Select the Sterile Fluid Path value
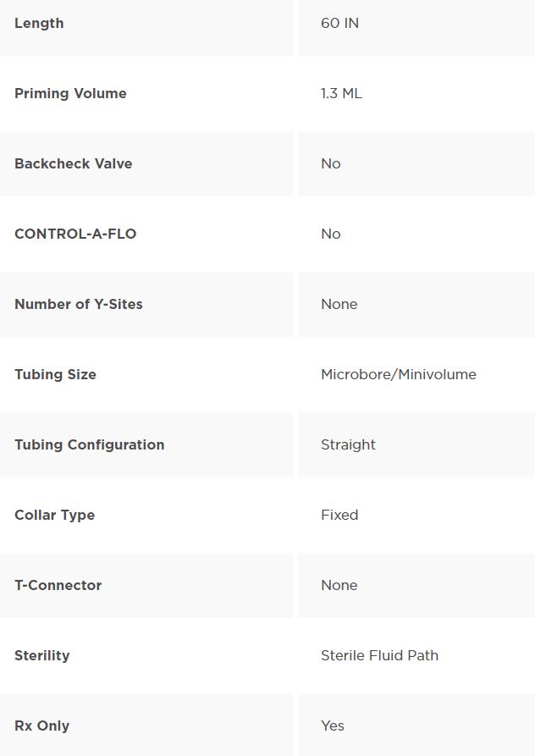Viewport: 535px width, 756px height. pos(380,656)
